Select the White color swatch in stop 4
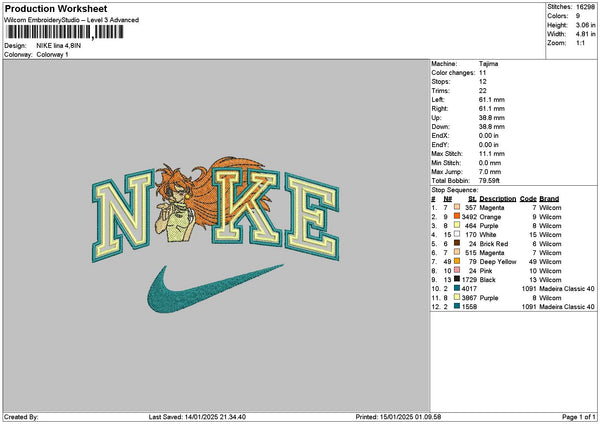The height and width of the screenshot is (424, 600). (x=457, y=234)
